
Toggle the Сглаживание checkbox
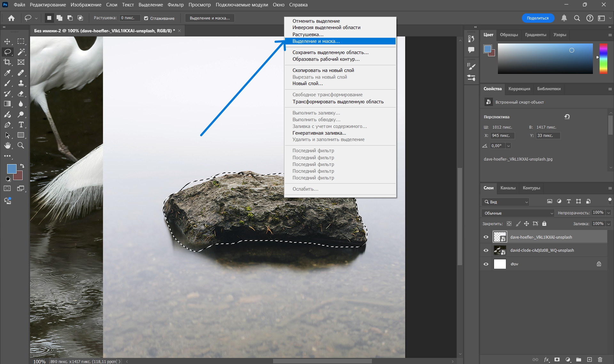[146, 18]
